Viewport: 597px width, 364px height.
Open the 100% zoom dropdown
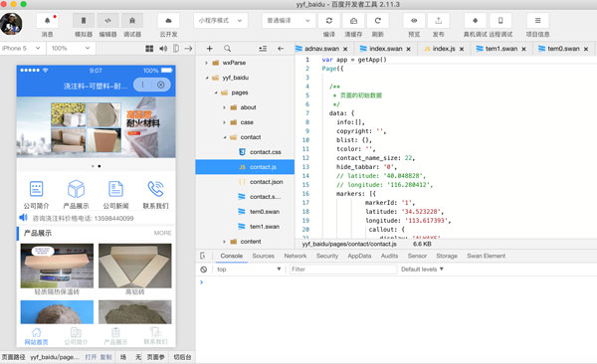point(72,49)
